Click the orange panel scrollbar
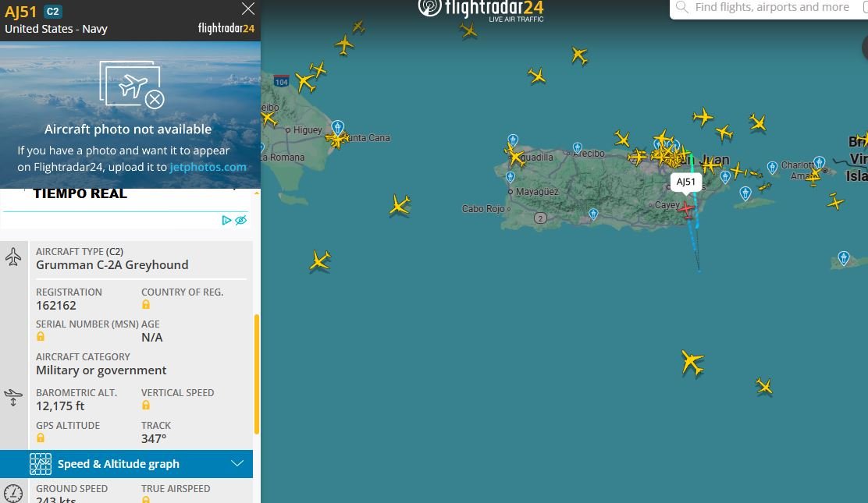This screenshot has width=868, height=503. tap(256, 374)
